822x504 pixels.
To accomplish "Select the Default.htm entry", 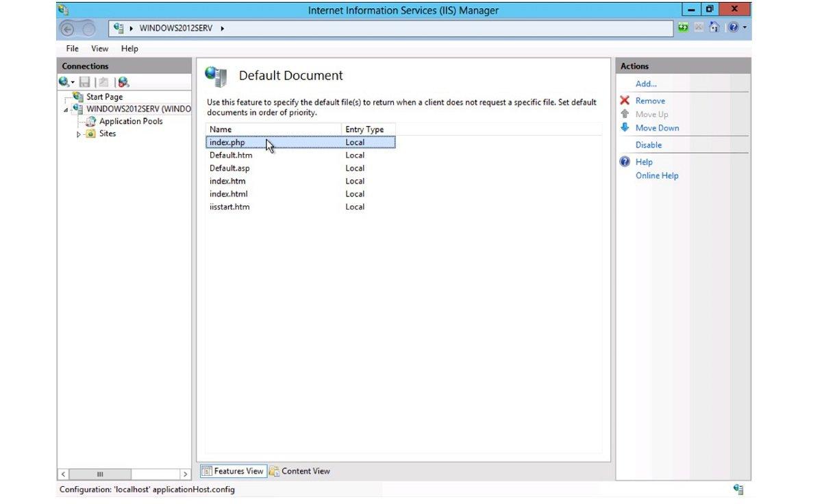I will tap(301, 155).
